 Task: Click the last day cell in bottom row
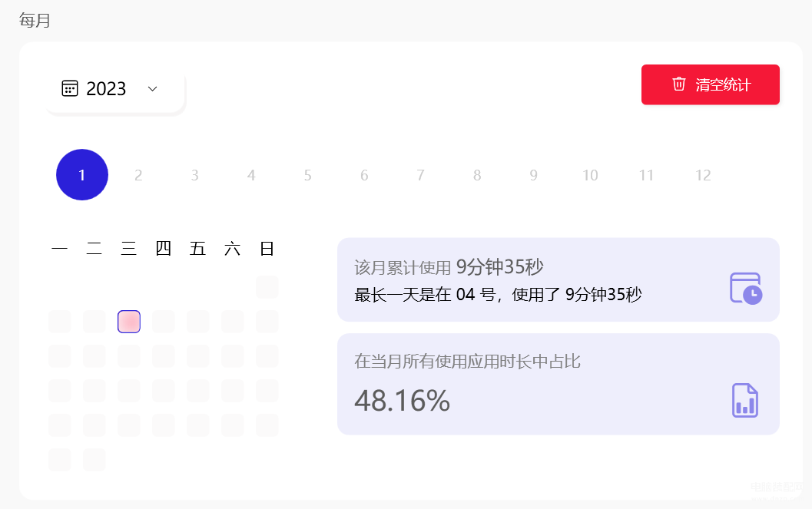tap(94, 460)
